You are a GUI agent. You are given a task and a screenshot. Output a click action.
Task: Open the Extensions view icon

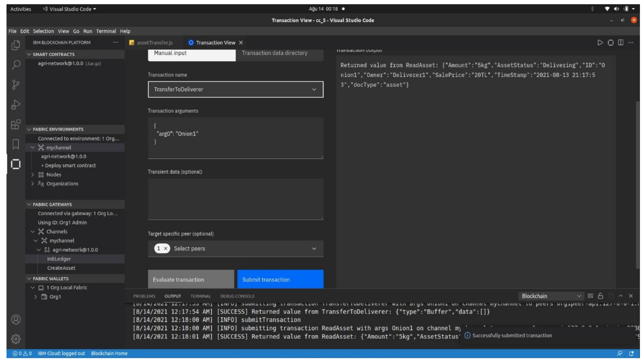click(16, 124)
